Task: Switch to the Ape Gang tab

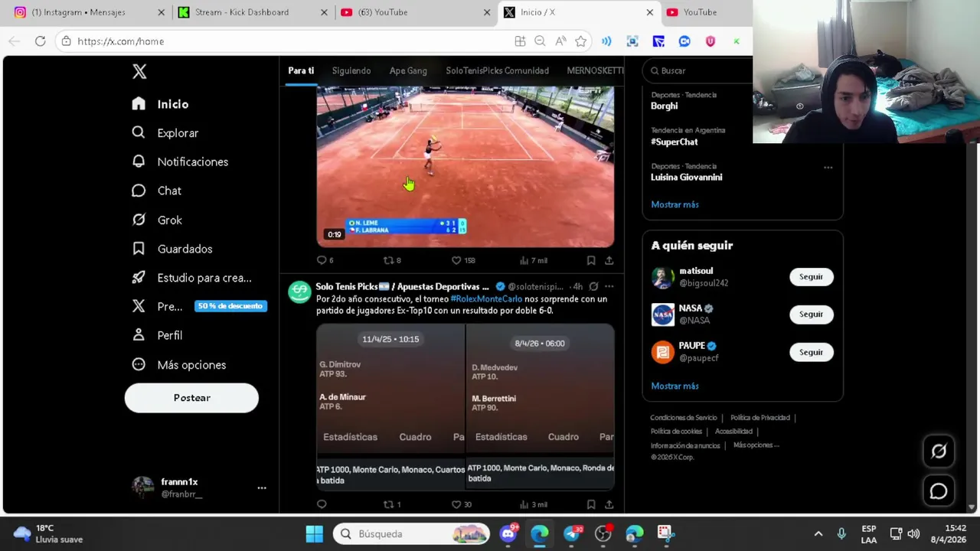Action: [408, 70]
